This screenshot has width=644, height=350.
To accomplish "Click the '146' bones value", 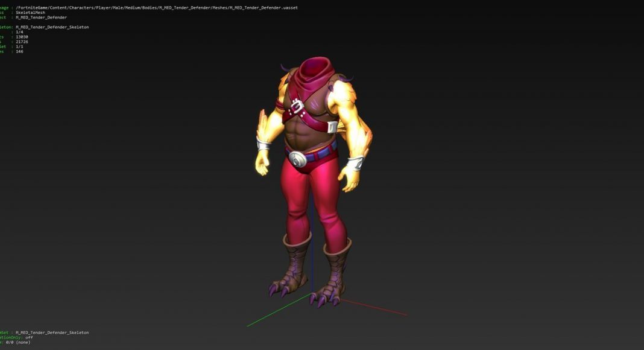I will (x=19, y=52).
